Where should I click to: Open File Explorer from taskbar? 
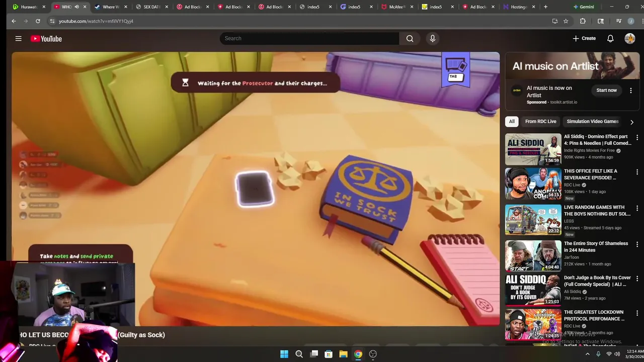point(343,354)
